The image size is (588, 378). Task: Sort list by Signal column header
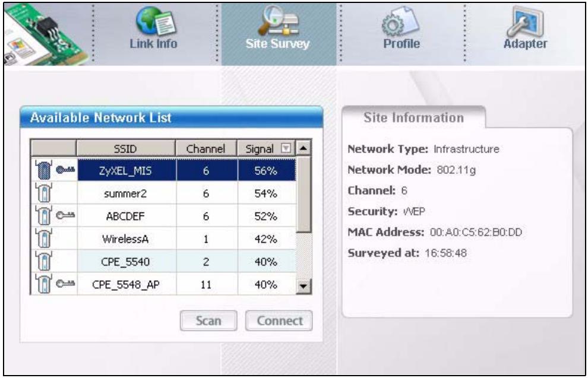pyautogui.click(x=266, y=148)
